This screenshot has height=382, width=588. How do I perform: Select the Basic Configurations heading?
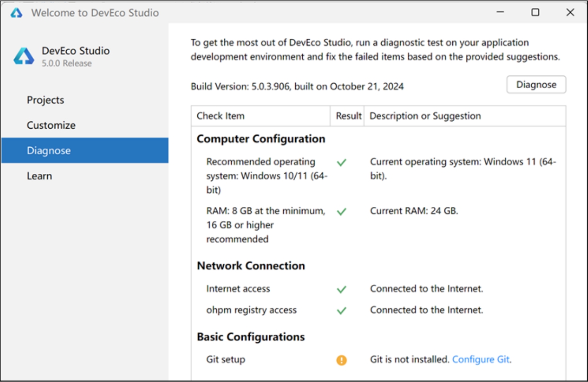tap(251, 337)
